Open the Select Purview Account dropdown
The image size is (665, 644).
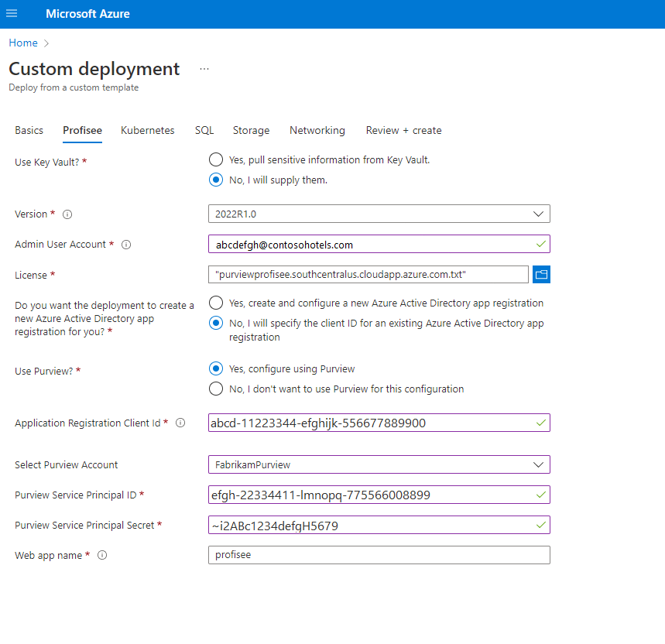(x=379, y=464)
